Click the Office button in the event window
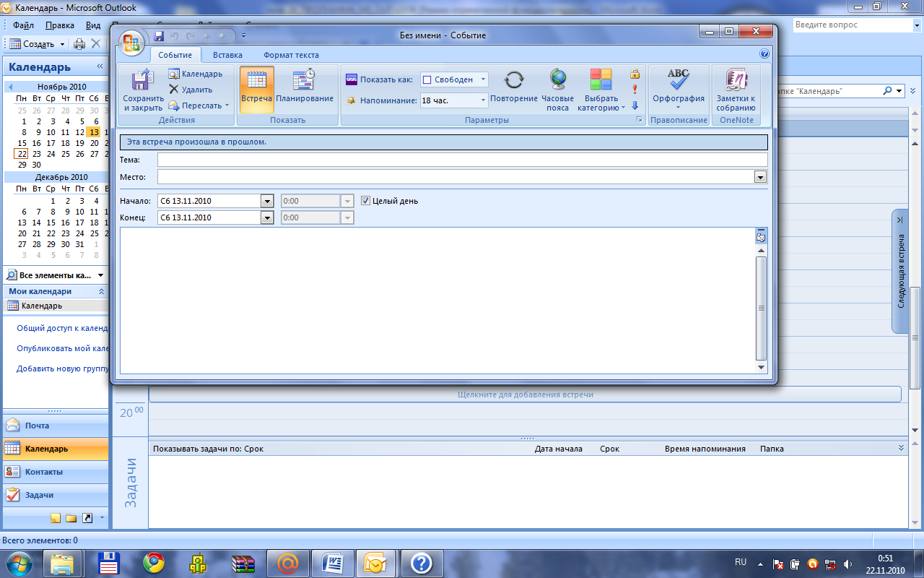This screenshot has width=924, height=578. click(x=131, y=43)
